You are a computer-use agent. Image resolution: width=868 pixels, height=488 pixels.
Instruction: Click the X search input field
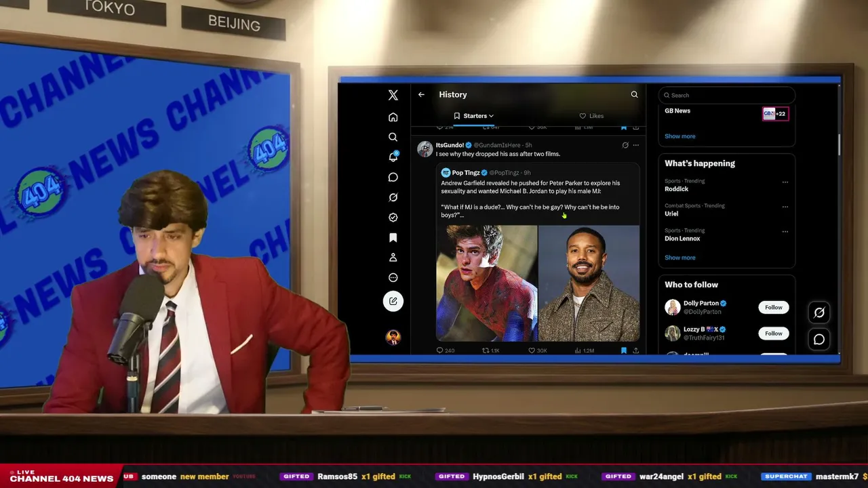(726, 96)
